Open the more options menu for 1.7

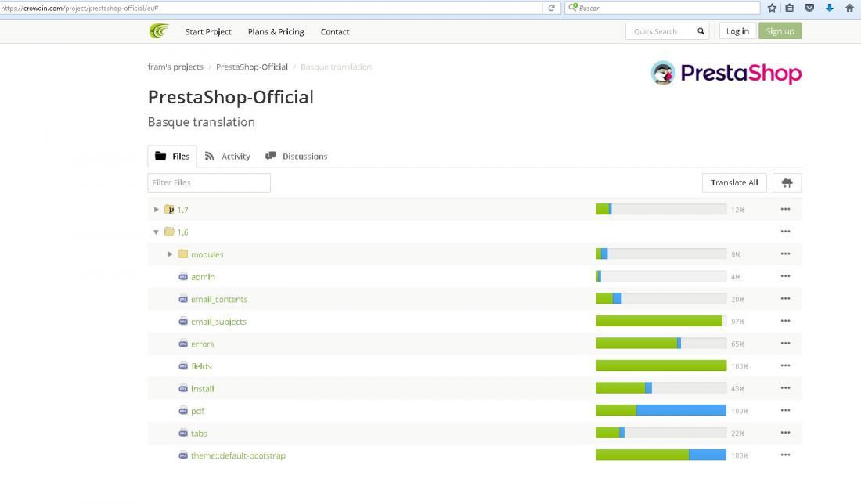click(785, 209)
